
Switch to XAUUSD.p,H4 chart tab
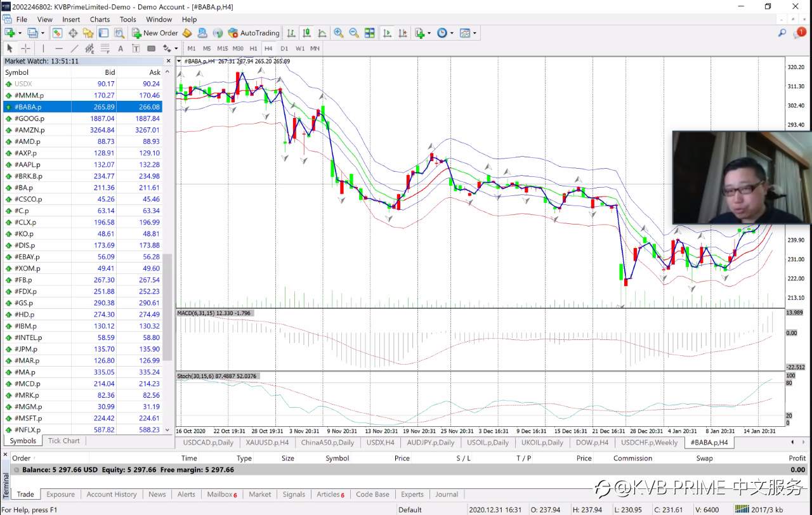pyautogui.click(x=267, y=443)
